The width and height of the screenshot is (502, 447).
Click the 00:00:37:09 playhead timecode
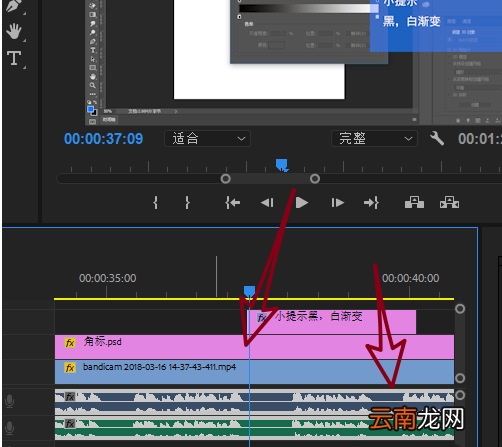(103, 139)
